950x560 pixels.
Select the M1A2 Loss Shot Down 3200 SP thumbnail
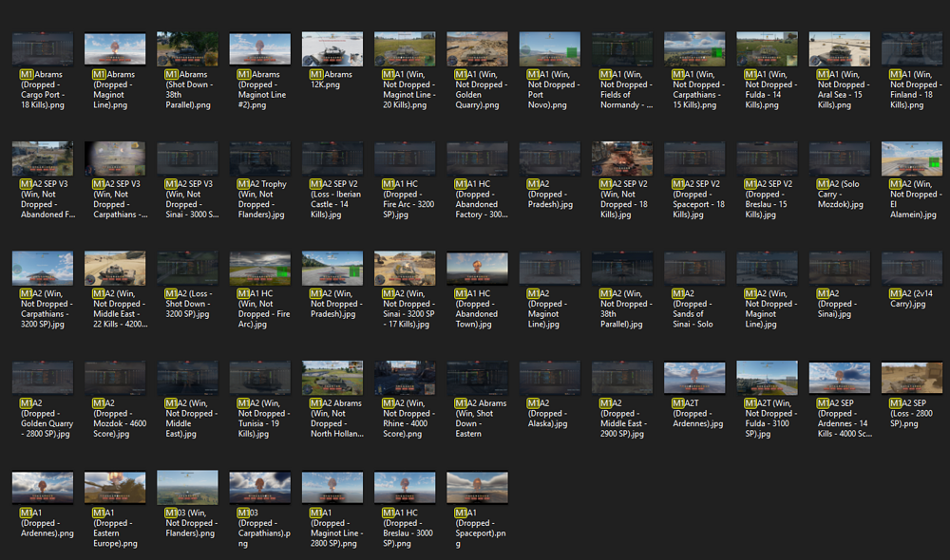point(187,269)
